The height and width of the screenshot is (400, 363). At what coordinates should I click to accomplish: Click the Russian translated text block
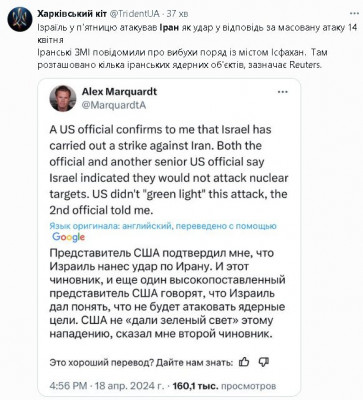(167, 293)
